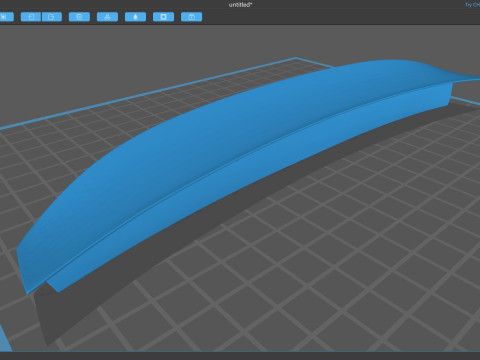Viewport: 480px width, 360px height.
Task: Click the square frame toolbar icon
Action: coord(163,17)
